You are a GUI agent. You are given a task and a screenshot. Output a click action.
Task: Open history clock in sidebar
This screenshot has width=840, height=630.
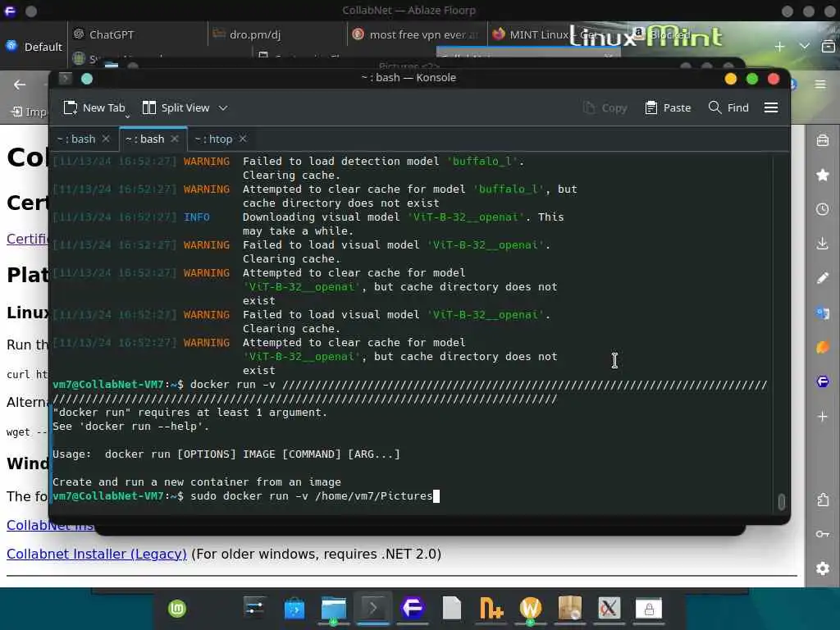pos(822,209)
